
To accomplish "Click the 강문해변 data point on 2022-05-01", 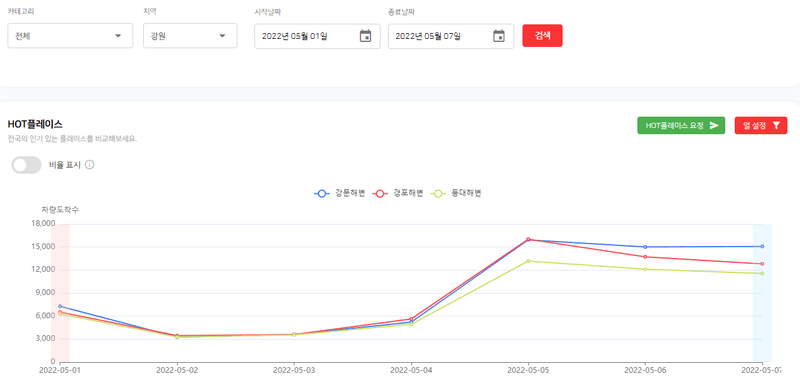I will point(60,306).
